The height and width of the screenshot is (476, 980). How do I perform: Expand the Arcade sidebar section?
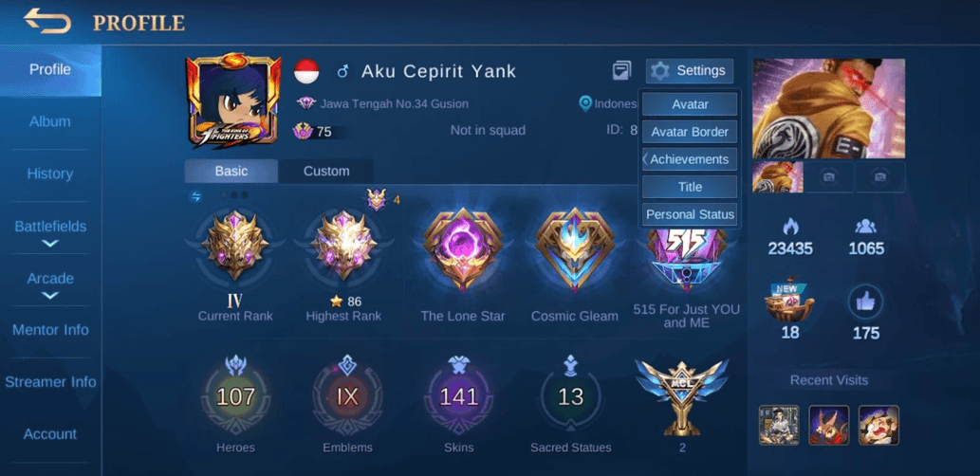tap(50, 285)
